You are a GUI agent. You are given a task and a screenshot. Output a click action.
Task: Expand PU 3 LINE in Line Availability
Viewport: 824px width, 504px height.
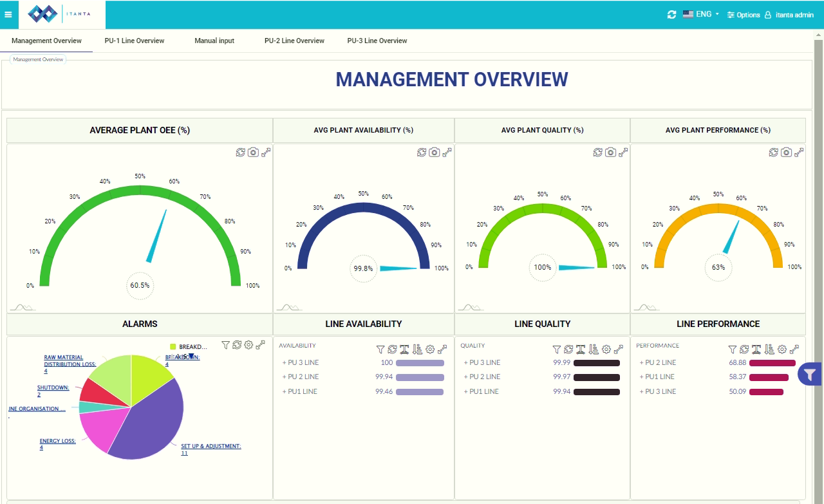pyautogui.click(x=301, y=362)
